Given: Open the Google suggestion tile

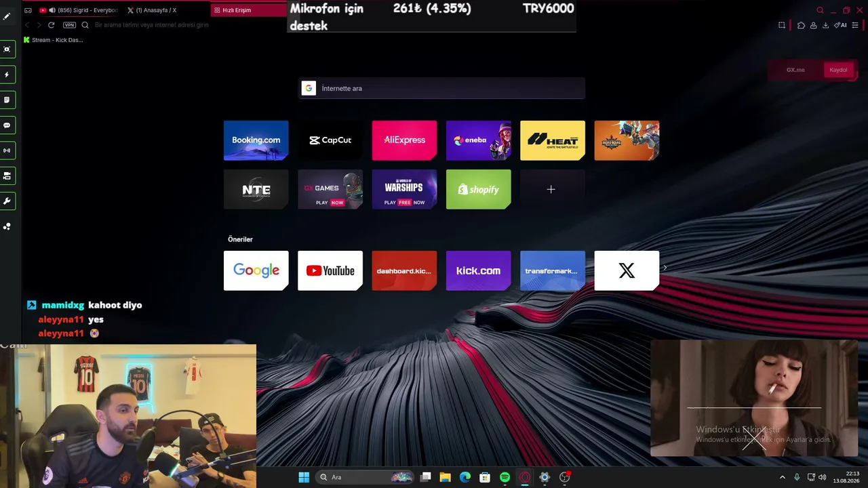Looking at the screenshot, I should [256, 270].
